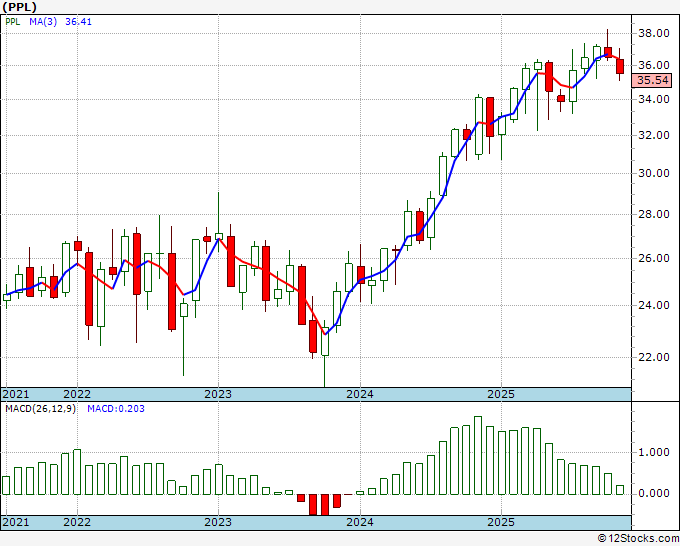This screenshot has width=680, height=546.
Task: Click 2025 on the MACD panel timeline
Action: click(501, 522)
